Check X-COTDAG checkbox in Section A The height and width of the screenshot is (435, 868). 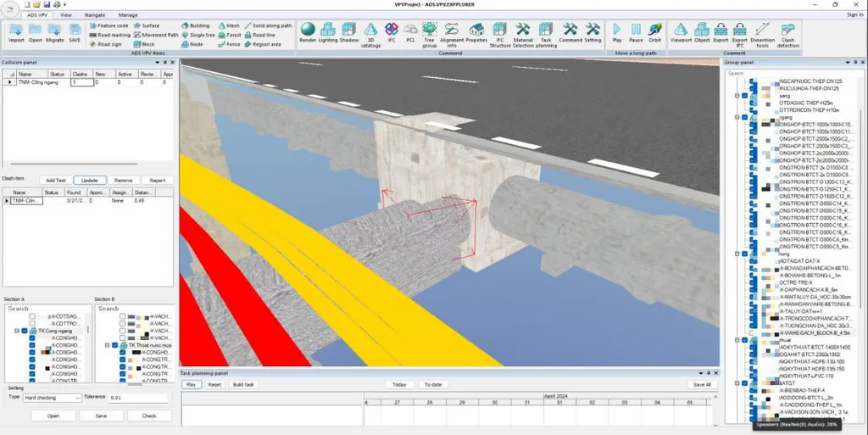pos(32,316)
